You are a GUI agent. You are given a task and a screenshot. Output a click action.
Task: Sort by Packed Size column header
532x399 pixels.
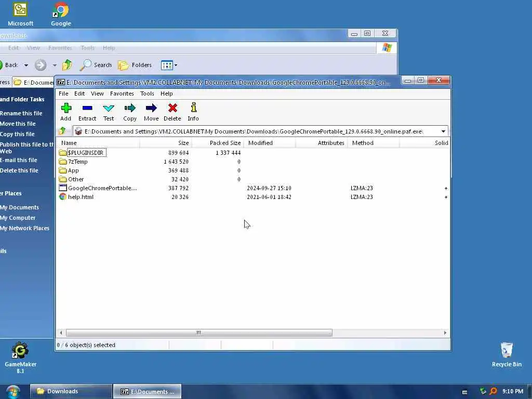click(x=218, y=143)
